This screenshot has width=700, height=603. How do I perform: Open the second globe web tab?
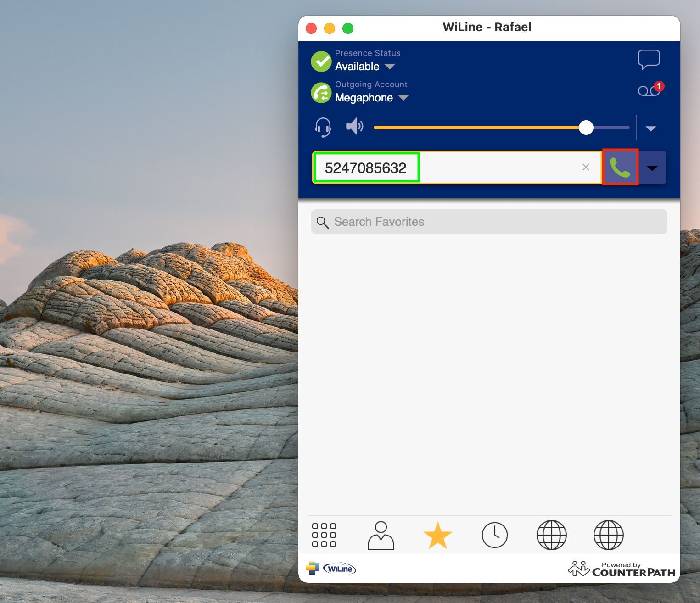point(608,535)
